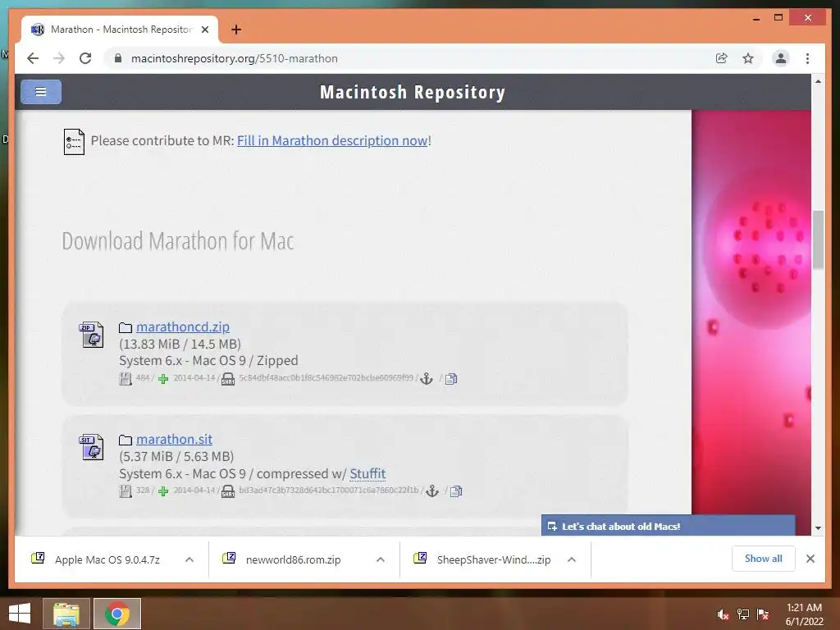Select the Marathon - Macintosh Repository tab
Viewport: 840px width, 630px height.
[120, 30]
